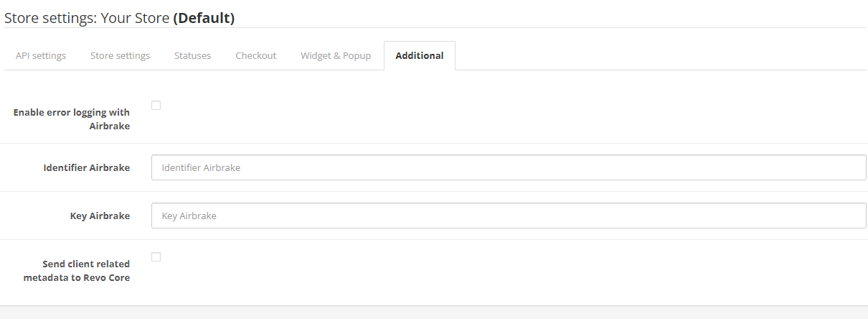Open the Widget & Popup tab
Image resolution: width=868 pixels, height=319 pixels.
[x=336, y=55]
